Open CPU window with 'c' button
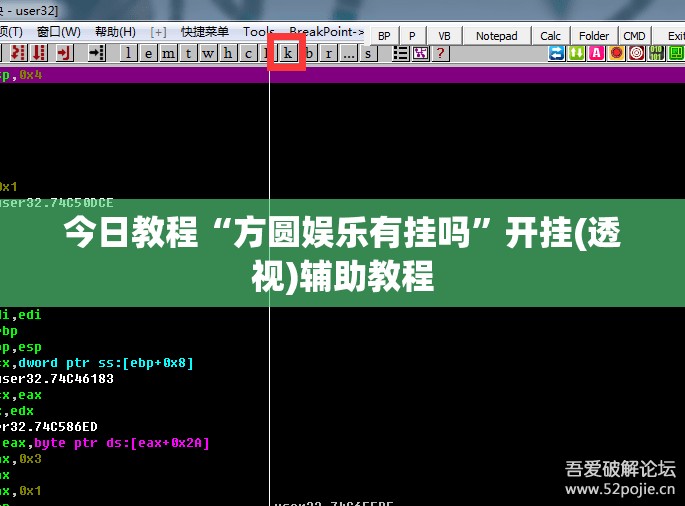The width and height of the screenshot is (685, 506). (x=248, y=53)
